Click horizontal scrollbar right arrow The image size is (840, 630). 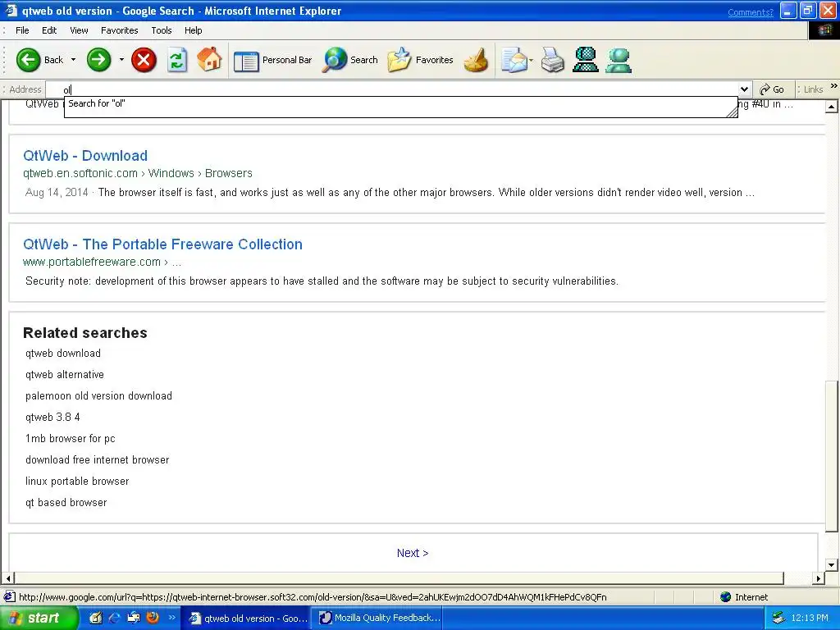(818, 578)
